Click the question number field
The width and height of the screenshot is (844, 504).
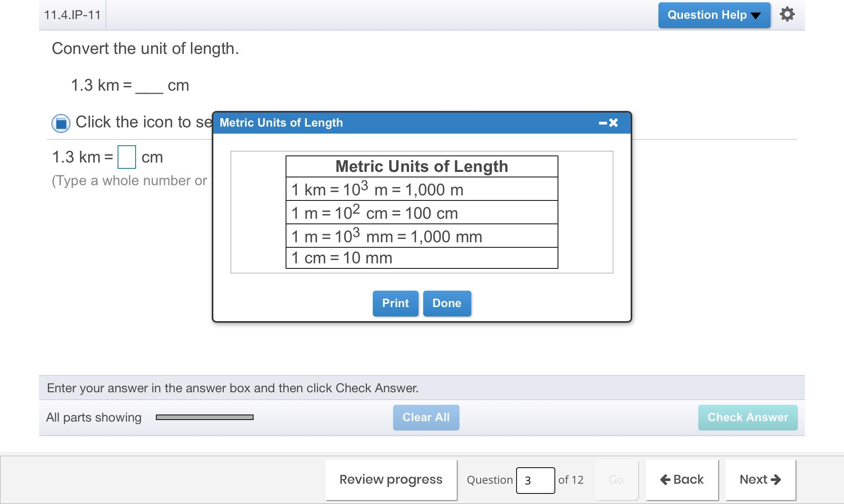(535, 480)
